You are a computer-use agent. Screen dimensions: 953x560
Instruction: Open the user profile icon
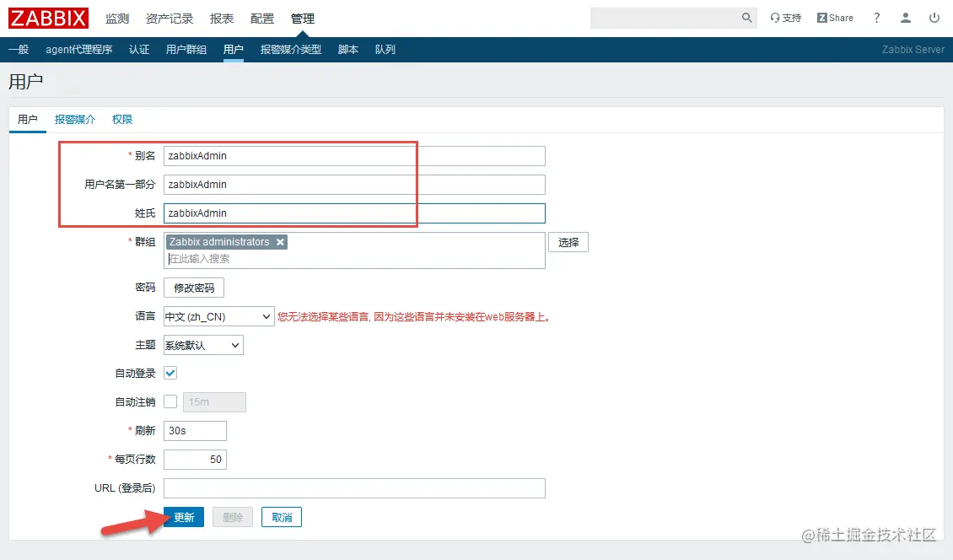906,18
